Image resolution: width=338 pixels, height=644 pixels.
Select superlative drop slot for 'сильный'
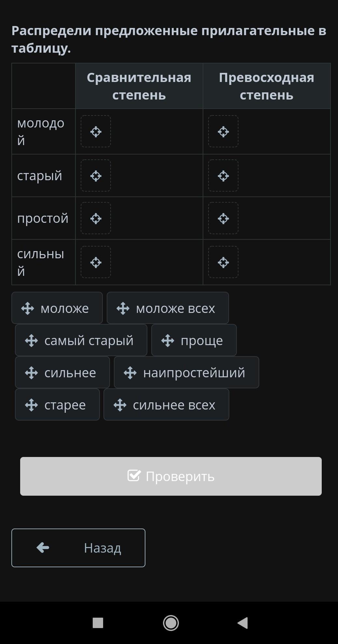click(x=223, y=262)
